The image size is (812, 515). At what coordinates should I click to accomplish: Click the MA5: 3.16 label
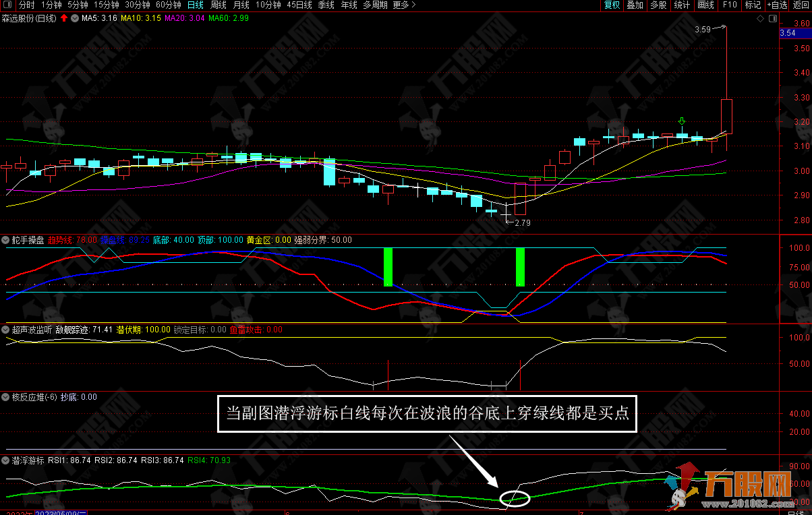coord(100,18)
